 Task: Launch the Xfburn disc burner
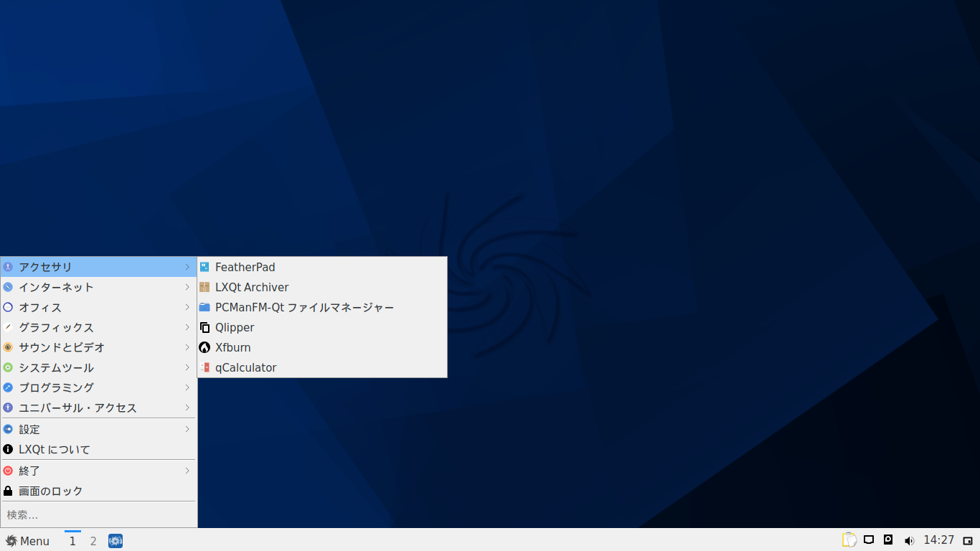click(x=322, y=347)
